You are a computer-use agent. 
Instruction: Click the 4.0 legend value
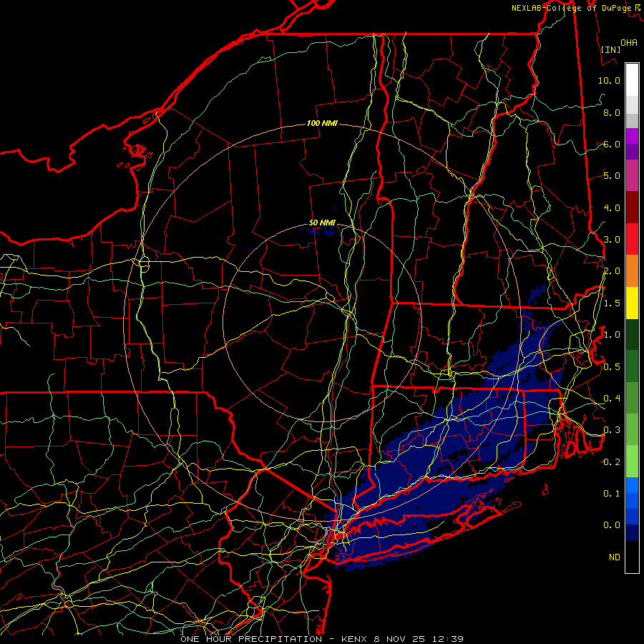pos(612,208)
